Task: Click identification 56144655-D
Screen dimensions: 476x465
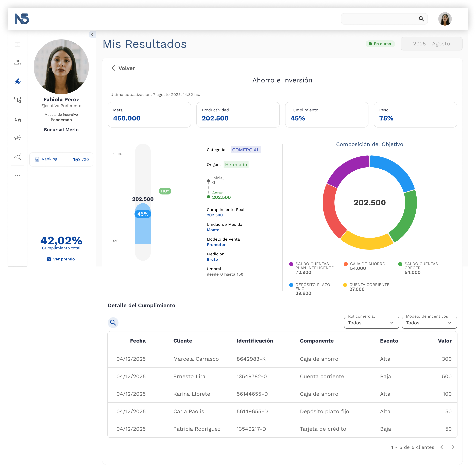Action: point(252,394)
